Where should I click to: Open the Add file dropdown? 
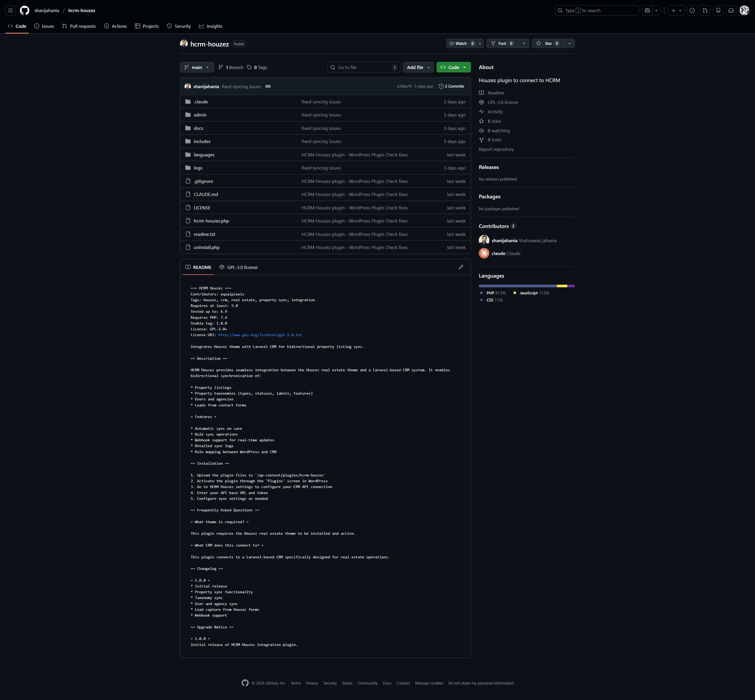(418, 67)
